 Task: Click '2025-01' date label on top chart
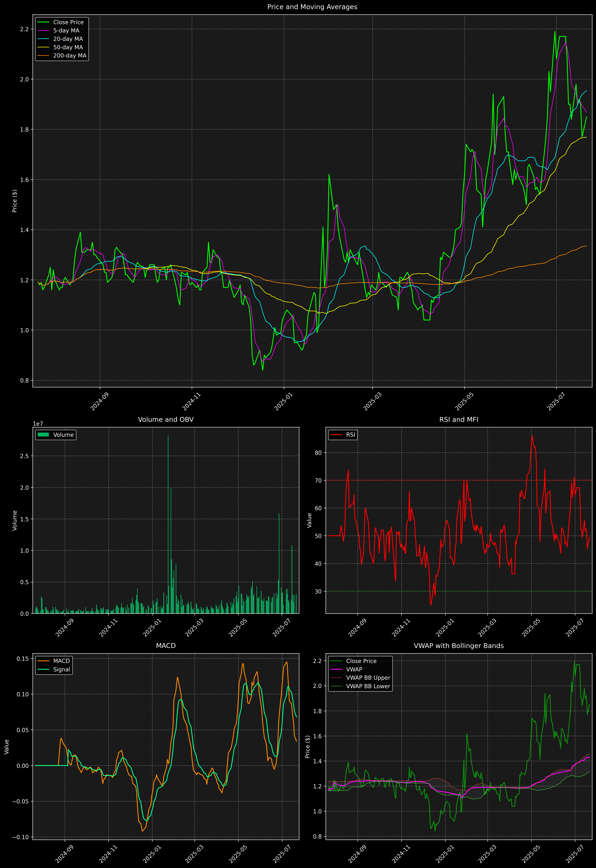point(284,402)
